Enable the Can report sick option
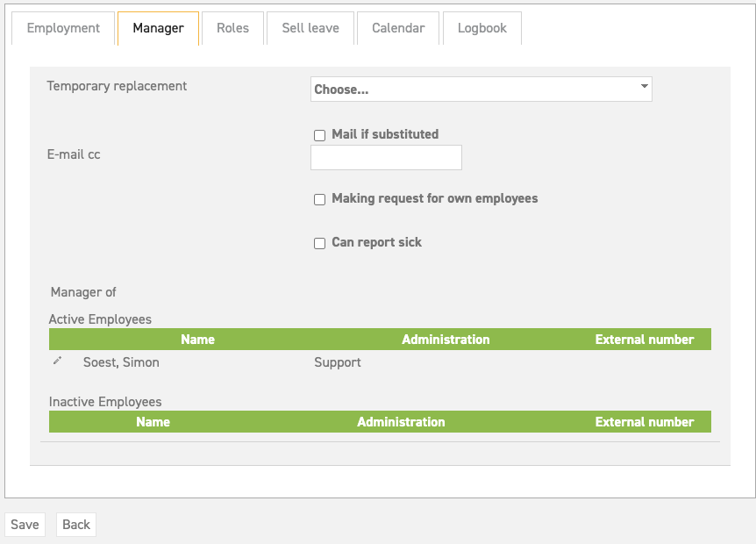 pyautogui.click(x=319, y=243)
